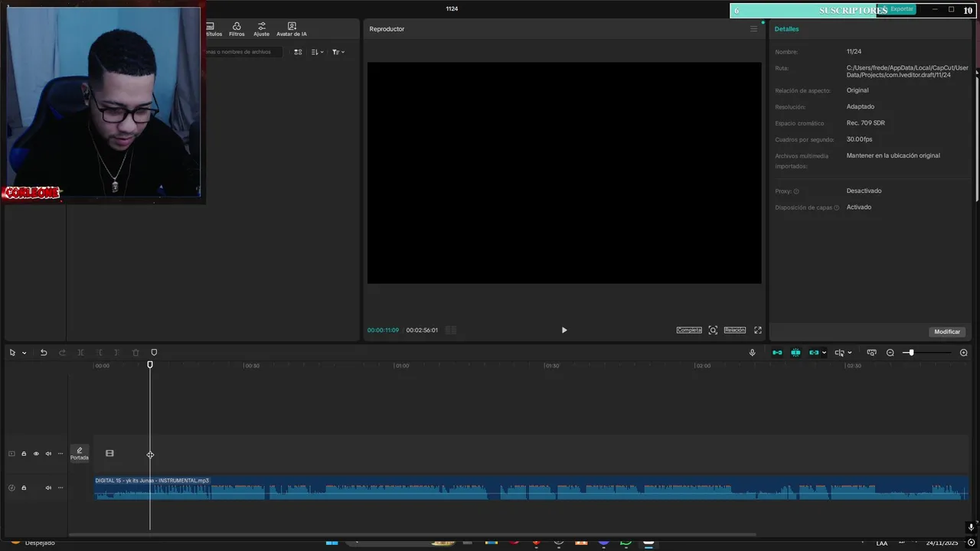Click the Modificar button
This screenshot has width=980, height=551.
tap(947, 331)
